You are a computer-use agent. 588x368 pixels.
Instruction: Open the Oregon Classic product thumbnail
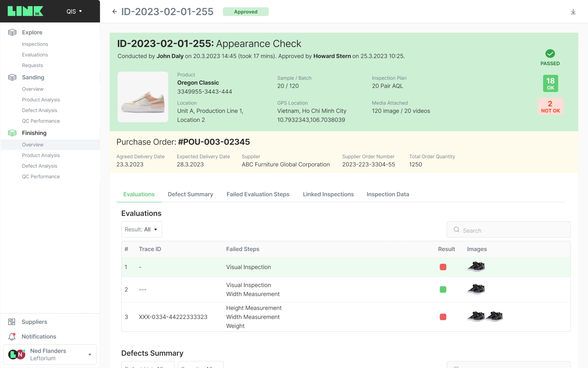click(143, 97)
